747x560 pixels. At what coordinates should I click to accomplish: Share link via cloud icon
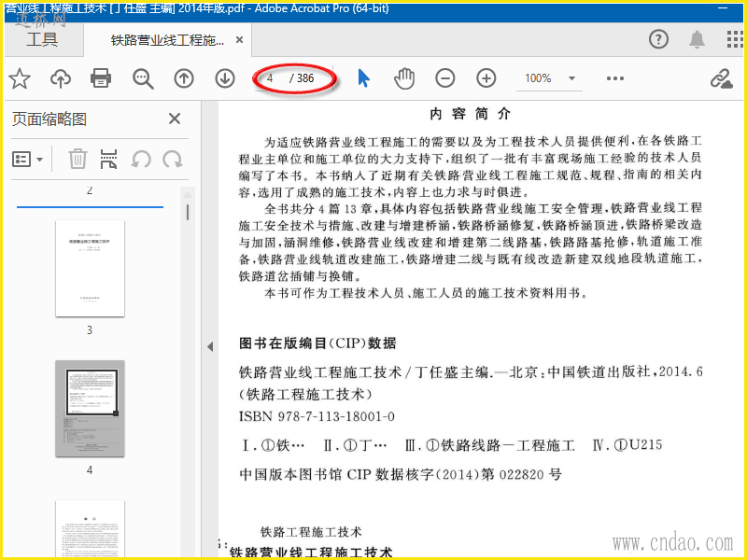coord(721,78)
